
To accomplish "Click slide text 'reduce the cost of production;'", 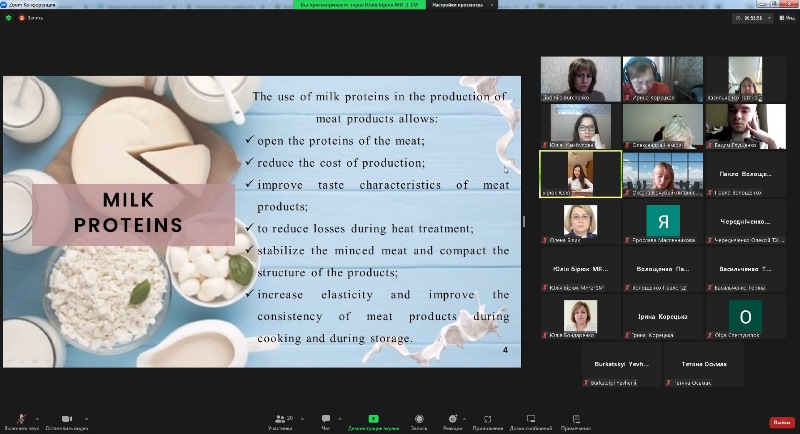I will pos(341,163).
